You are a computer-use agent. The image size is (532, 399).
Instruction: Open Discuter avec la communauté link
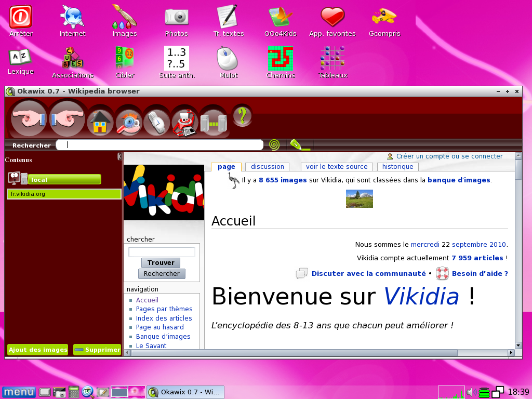pos(368,273)
